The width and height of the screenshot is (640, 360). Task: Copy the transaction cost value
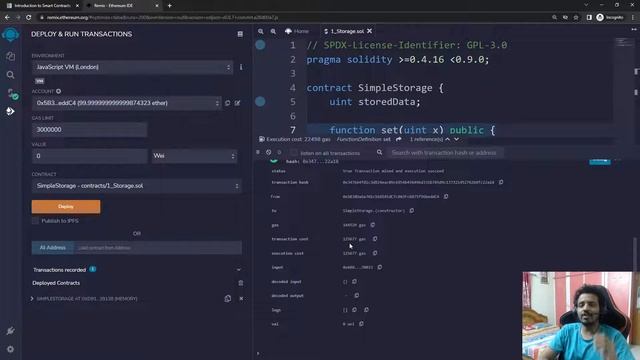click(375, 239)
